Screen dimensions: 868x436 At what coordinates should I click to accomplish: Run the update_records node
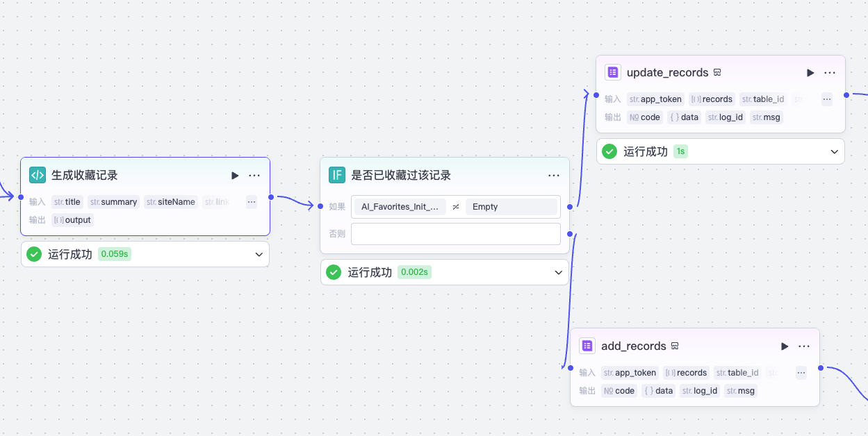810,73
